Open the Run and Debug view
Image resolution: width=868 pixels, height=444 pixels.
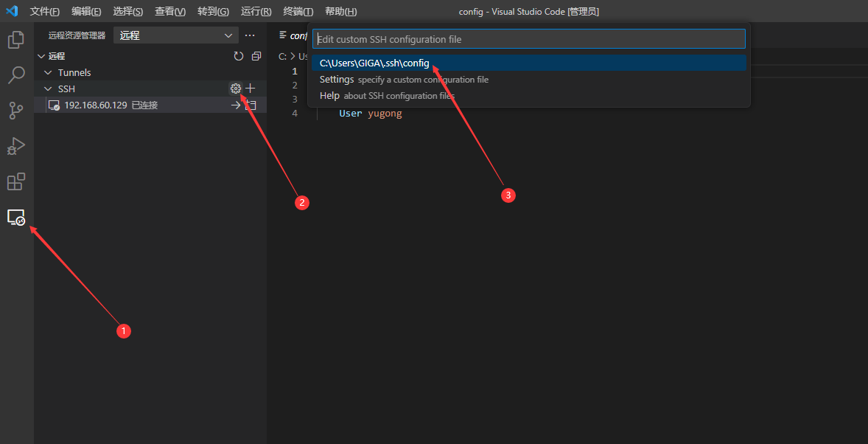click(16, 146)
